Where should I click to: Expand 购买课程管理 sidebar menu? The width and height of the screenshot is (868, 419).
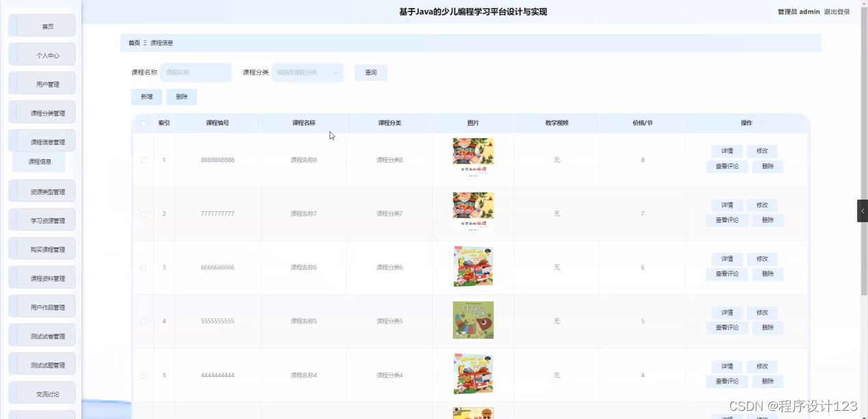pyautogui.click(x=42, y=249)
